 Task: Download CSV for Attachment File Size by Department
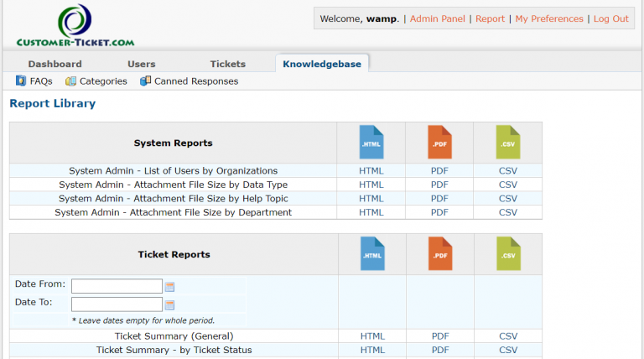coord(508,213)
